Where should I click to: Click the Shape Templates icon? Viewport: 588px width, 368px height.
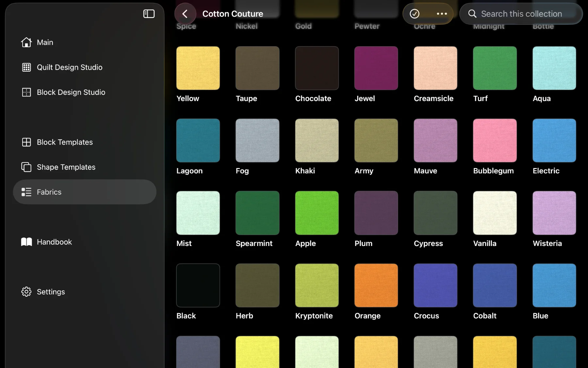tap(26, 167)
